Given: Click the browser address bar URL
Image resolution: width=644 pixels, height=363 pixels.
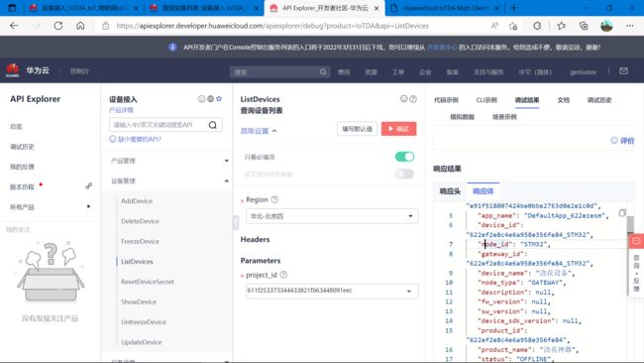Looking at the screenshot, I should coord(272,26).
